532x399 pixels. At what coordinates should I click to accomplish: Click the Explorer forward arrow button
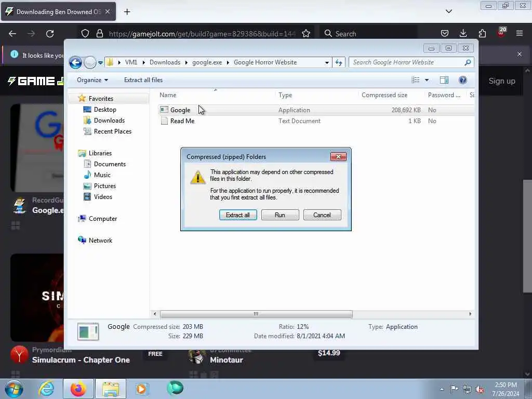90,62
